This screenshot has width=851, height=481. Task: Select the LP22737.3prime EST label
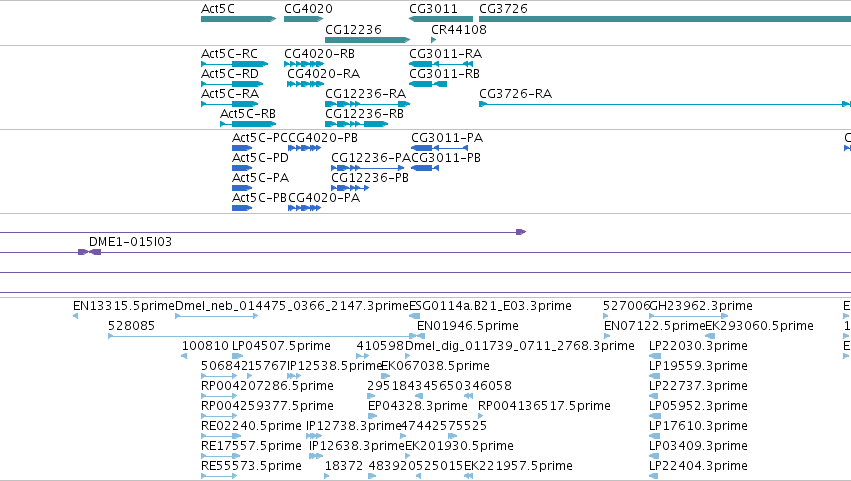point(698,387)
